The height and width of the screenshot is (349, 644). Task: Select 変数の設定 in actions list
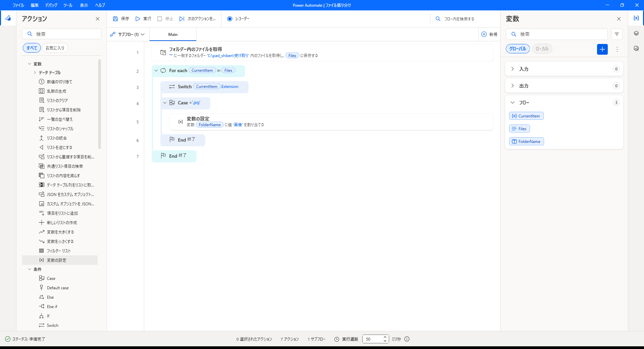(60, 260)
